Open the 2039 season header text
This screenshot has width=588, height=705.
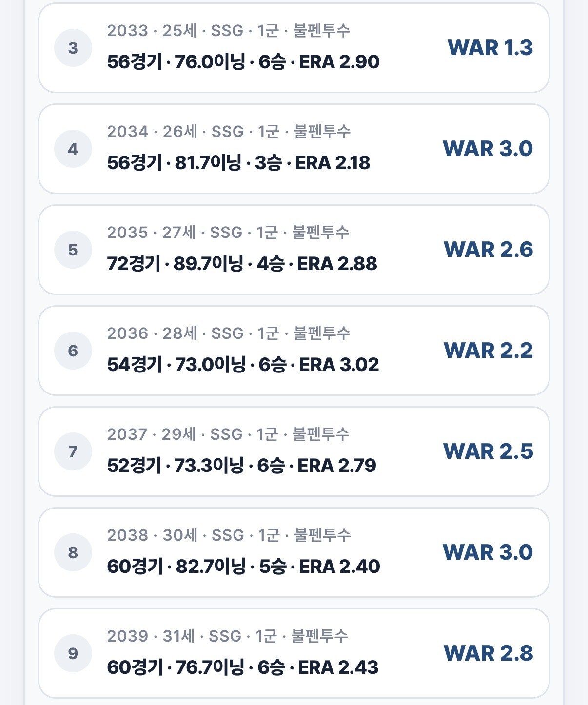(228, 636)
